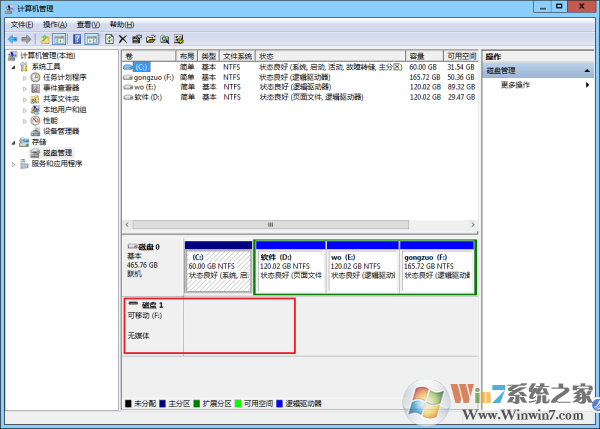Select the gongzuo (F:) 165.72 GB partition block
Viewport: 600px width, 429px height.
[437, 267]
